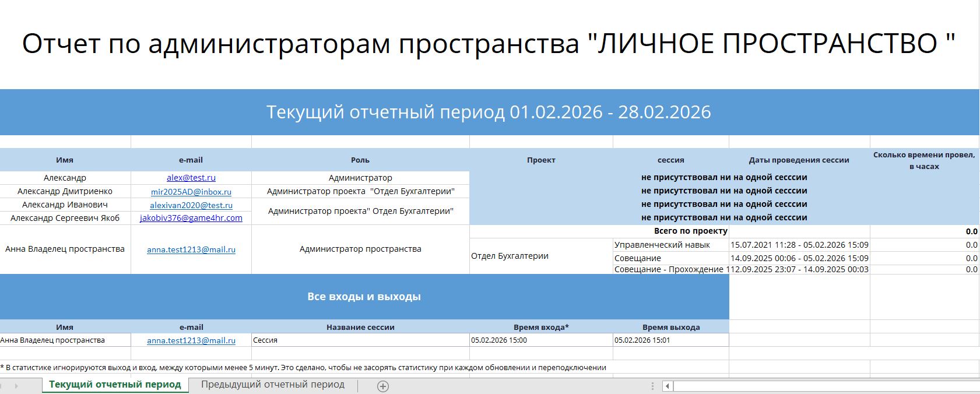Click the alexivan2020@test.ru link

pos(191,205)
